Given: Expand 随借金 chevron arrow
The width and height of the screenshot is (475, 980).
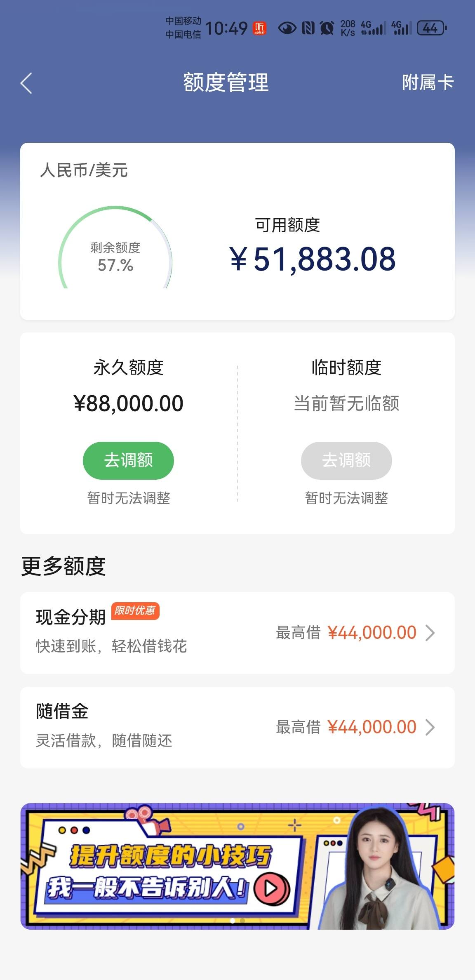Looking at the screenshot, I should click(x=430, y=727).
